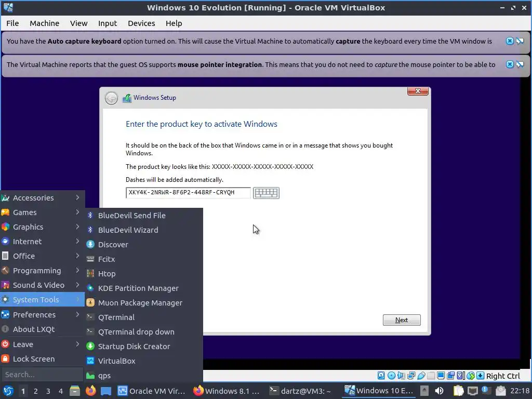Open the audio status indicator in VM status bar

click(401, 376)
